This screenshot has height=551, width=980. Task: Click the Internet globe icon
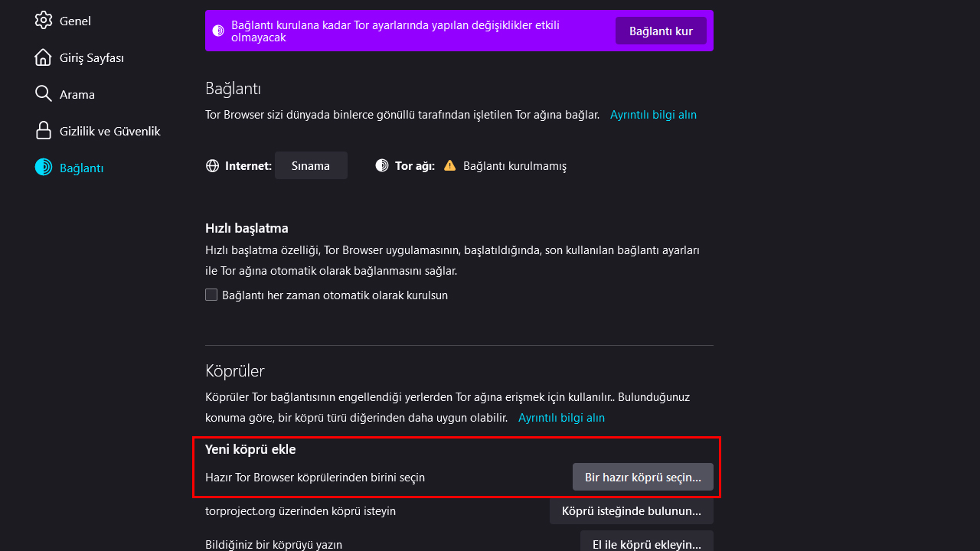[213, 166]
